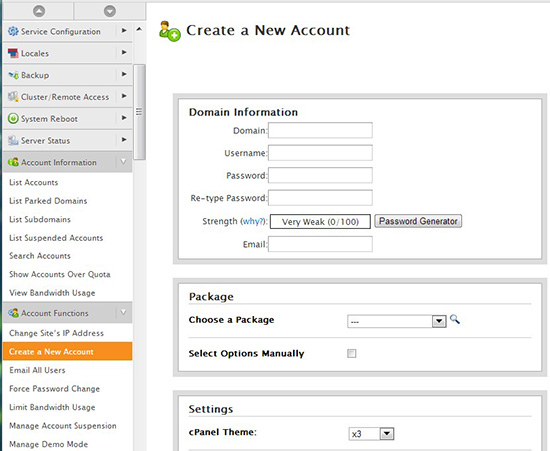Open Force Password Change menu item
The height and width of the screenshot is (451, 550).
54,389
